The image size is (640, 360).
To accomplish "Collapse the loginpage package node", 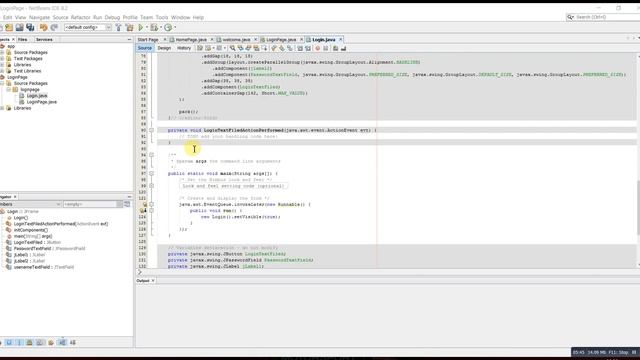I will point(9,89).
